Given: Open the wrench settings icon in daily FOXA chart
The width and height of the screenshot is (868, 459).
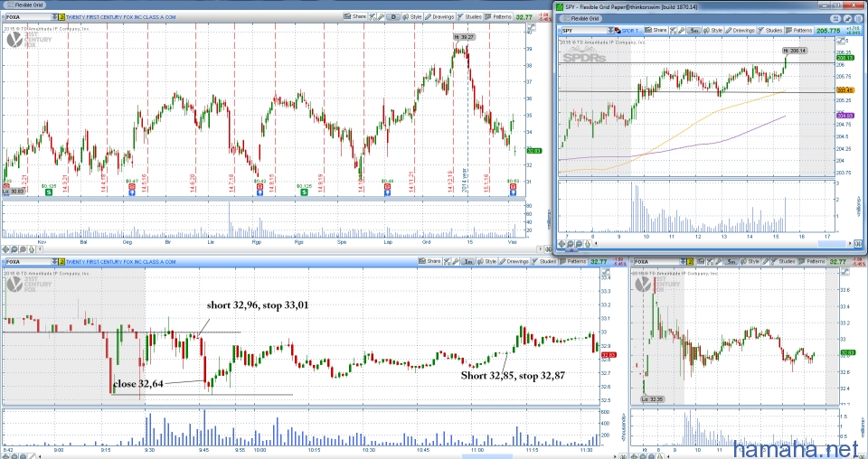Looking at the screenshot, I should click(381, 16).
